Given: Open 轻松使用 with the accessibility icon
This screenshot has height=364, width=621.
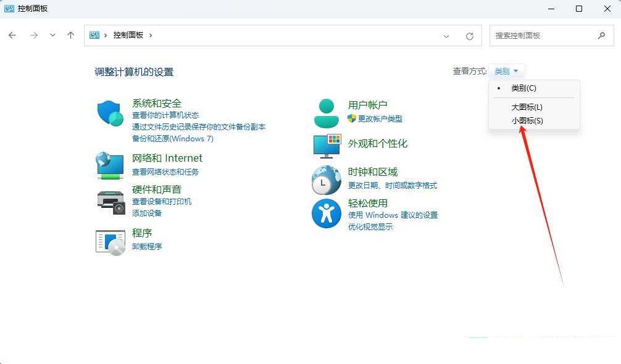Looking at the screenshot, I should tap(326, 213).
